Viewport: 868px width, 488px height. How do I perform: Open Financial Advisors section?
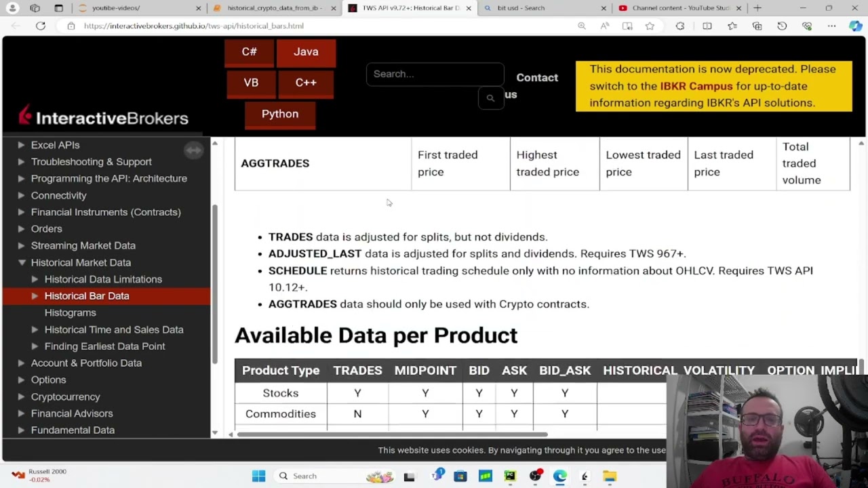click(x=72, y=413)
